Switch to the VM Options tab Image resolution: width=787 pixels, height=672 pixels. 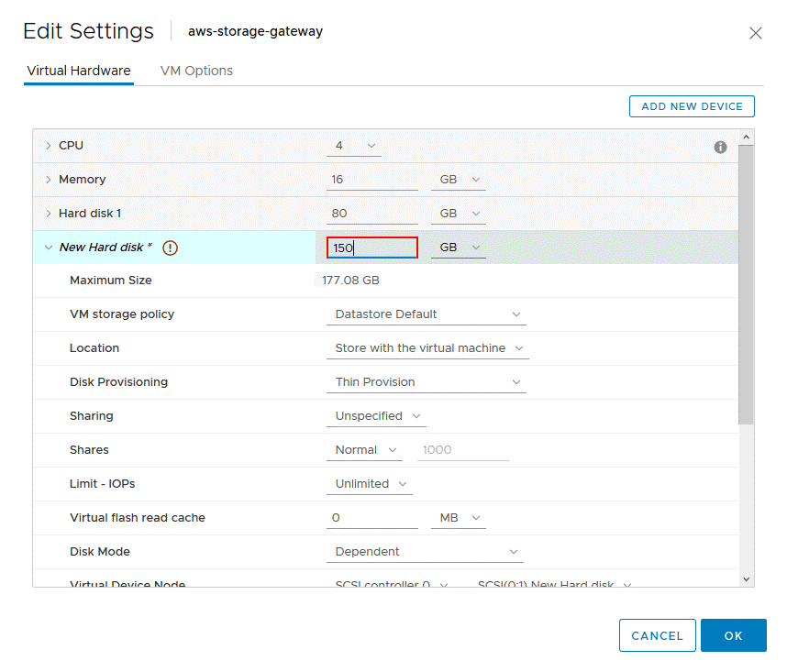pos(195,70)
